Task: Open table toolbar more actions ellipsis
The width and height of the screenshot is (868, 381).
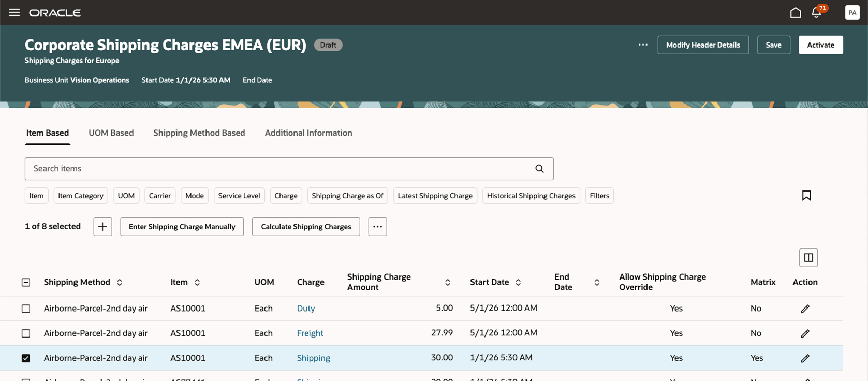Action: click(377, 227)
